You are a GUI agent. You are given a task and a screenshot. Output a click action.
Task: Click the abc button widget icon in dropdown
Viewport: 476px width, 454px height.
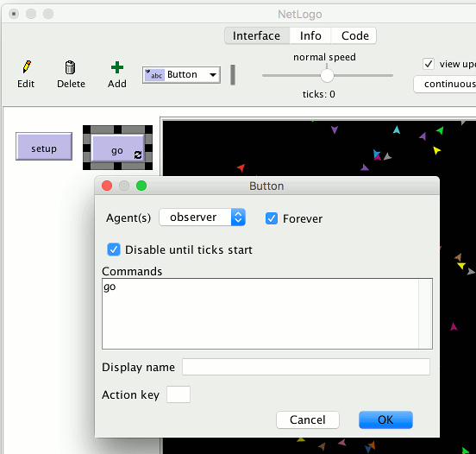[x=154, y=75]
